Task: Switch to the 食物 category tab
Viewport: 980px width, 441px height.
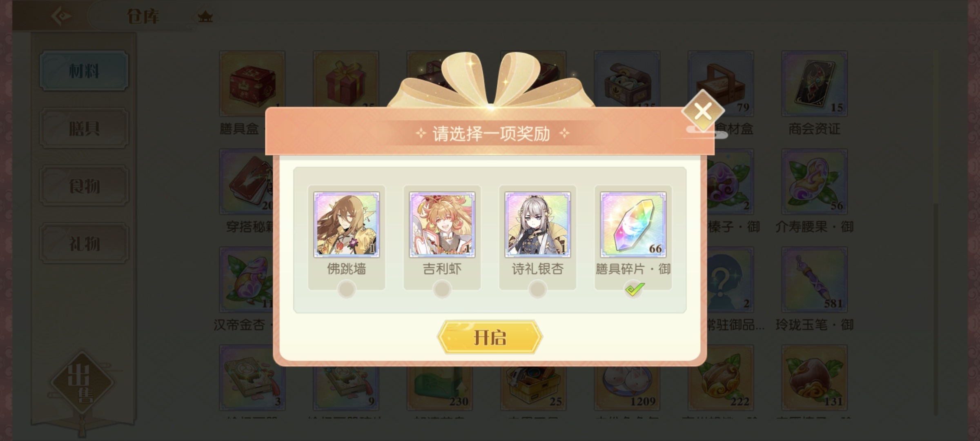Action: coord(84,186)
